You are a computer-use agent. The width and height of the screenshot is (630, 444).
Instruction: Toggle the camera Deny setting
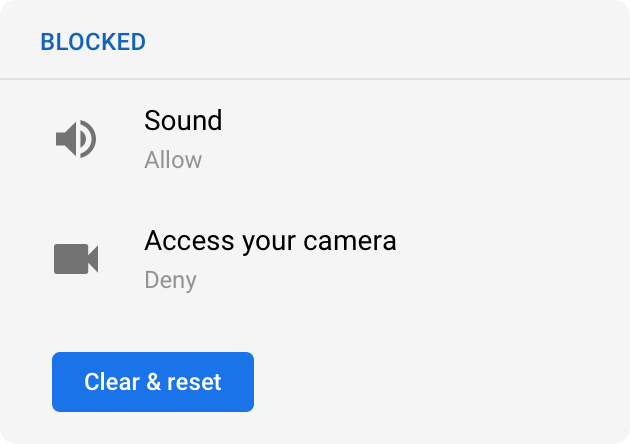click(x=170, y=280)
